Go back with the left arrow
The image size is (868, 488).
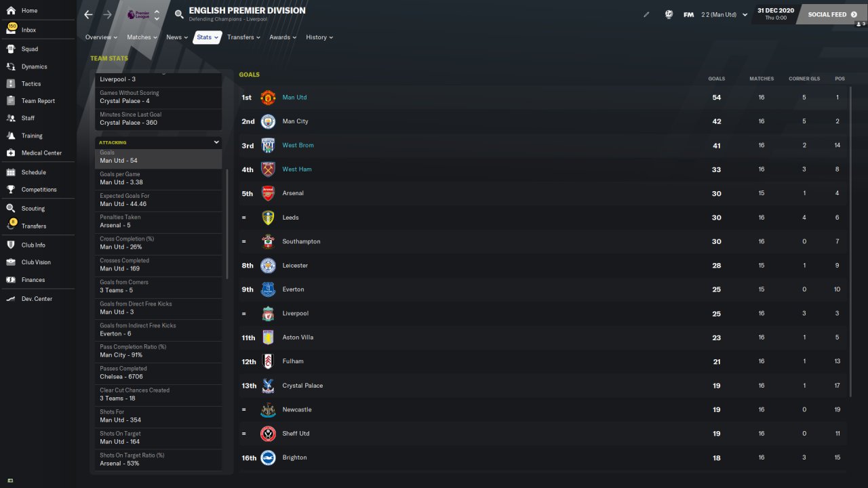pos(89,14)
